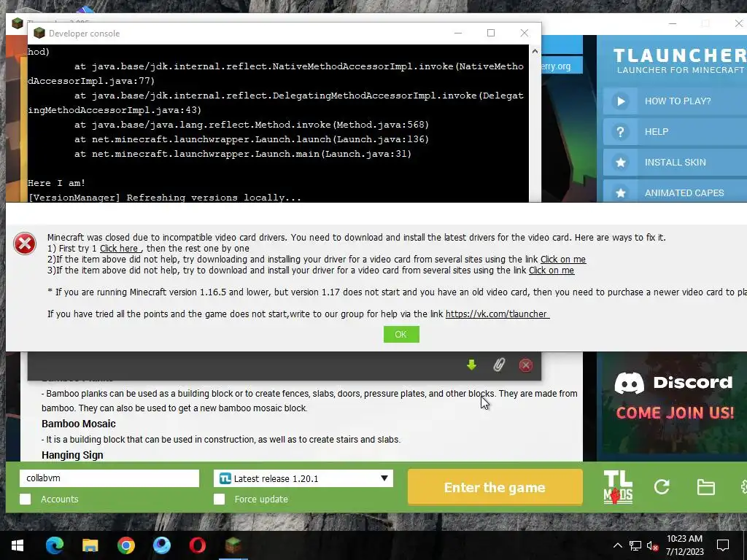Click the red error icon in the dialog
Image resolution: width=747 pixels, height=560 pixels.
(25, 244)
